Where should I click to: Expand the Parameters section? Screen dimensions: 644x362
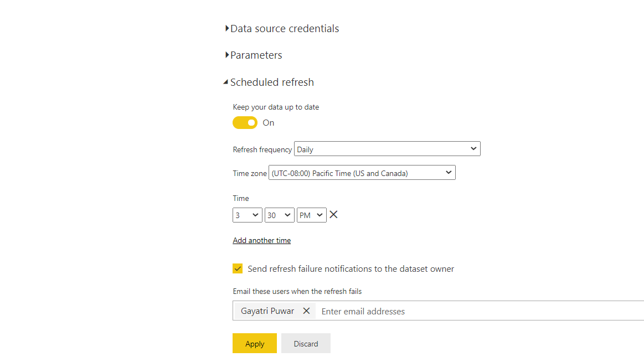pos(226,55)
